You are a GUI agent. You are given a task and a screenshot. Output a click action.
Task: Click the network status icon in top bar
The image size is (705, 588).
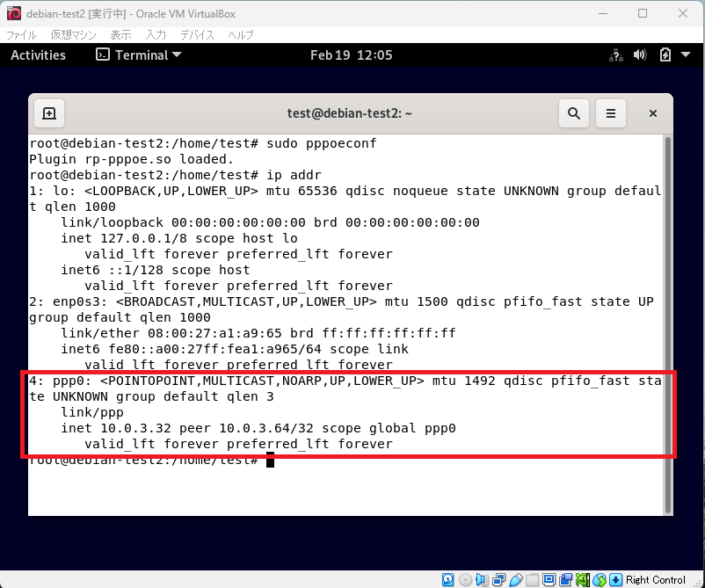click(616, 55)
